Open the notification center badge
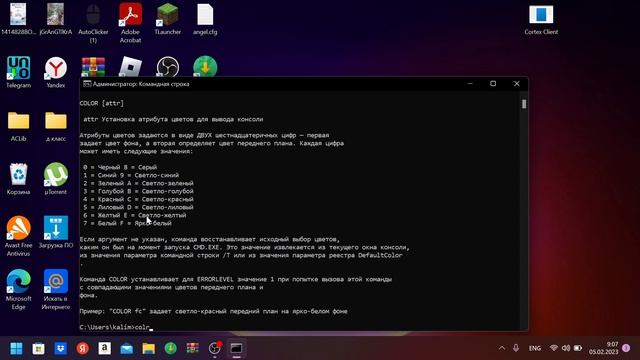This screenshot has height=360, width=640. (x=626, y=348)
